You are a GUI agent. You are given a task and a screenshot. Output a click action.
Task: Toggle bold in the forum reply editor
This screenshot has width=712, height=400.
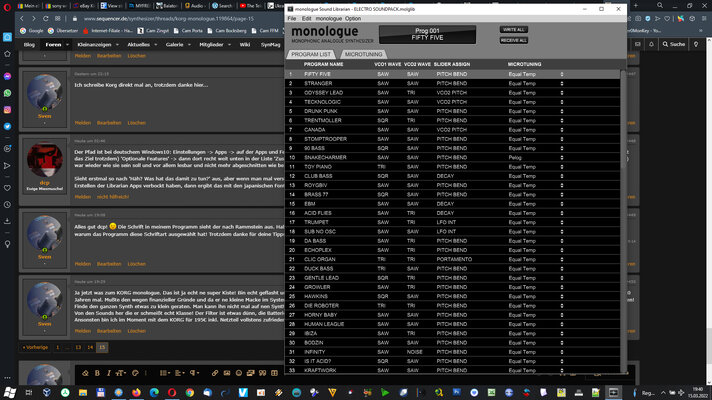point(97,373)
